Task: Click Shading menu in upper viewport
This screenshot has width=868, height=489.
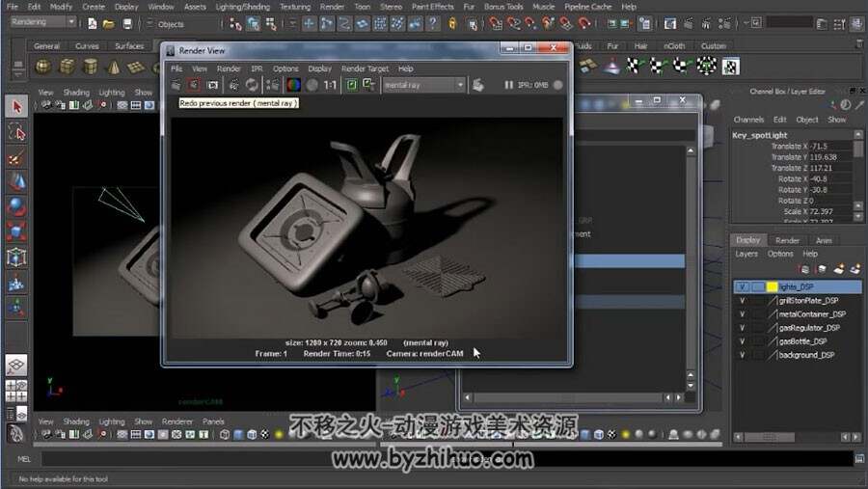Action: [x=76, y=93]
